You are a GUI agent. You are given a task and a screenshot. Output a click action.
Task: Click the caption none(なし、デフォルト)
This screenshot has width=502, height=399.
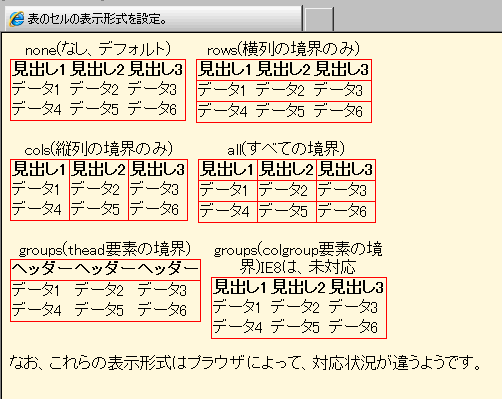click(98, 49)
